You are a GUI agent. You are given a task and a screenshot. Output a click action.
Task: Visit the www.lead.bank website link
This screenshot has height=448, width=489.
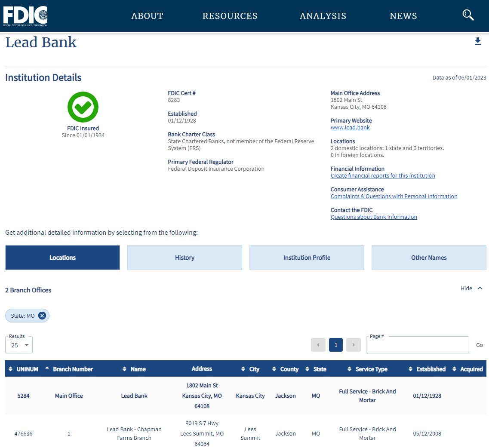[x=350, y=128]
